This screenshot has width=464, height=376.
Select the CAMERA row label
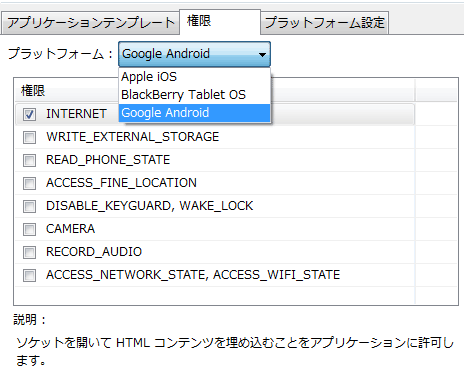point(70,229)
